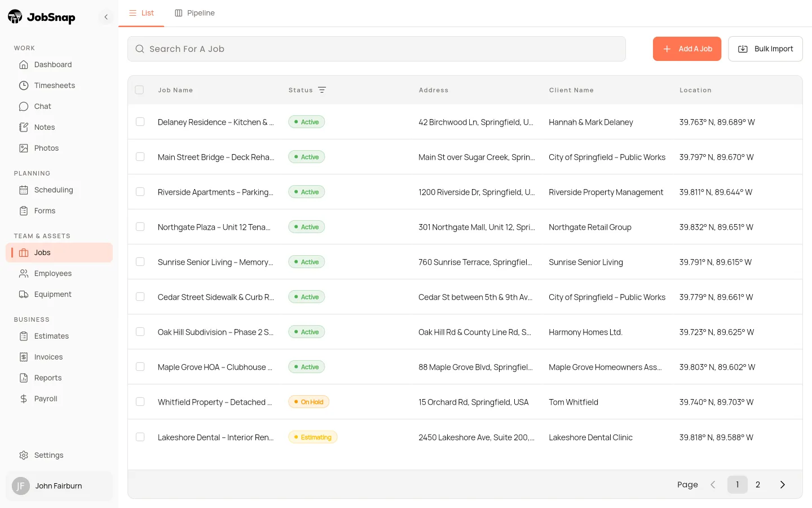Screen dimensions: 812x508
Task: Check the Northgate Plaza row checkbox
Action: [x=140, y=227]
